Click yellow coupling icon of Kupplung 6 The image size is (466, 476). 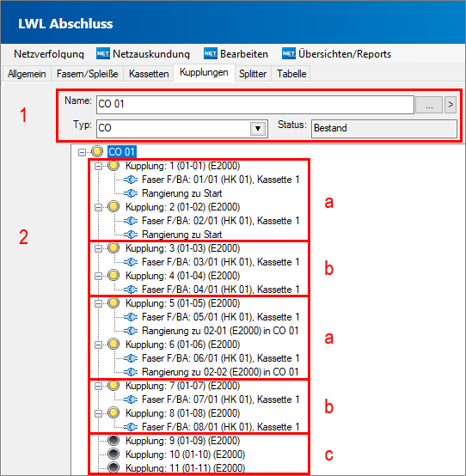coord(113,344)
